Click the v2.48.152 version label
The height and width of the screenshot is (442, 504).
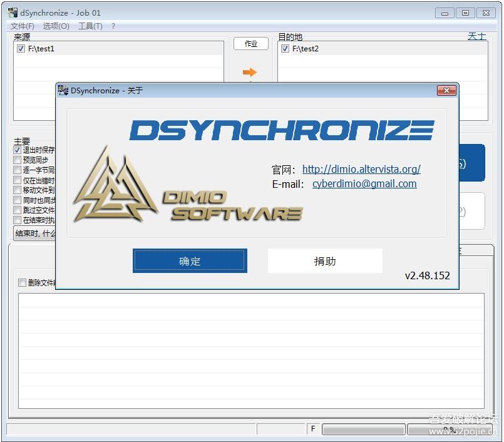[427, 275]
